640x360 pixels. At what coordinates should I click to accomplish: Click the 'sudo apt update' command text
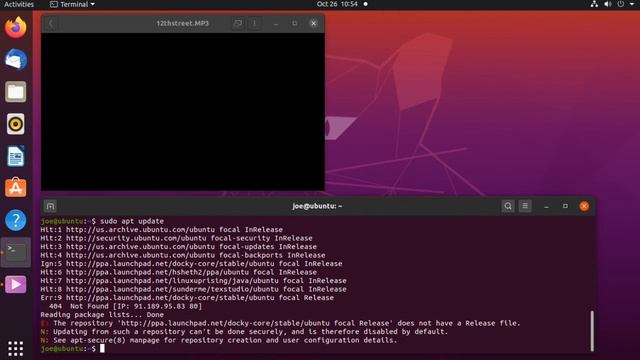pyautogui.click(x=132, y=221)
